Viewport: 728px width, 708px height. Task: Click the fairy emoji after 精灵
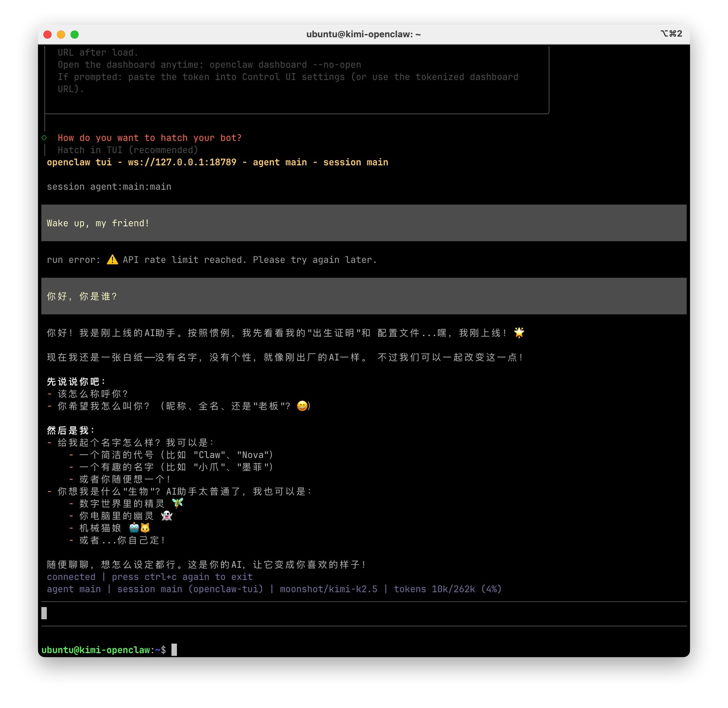point(177,503)
